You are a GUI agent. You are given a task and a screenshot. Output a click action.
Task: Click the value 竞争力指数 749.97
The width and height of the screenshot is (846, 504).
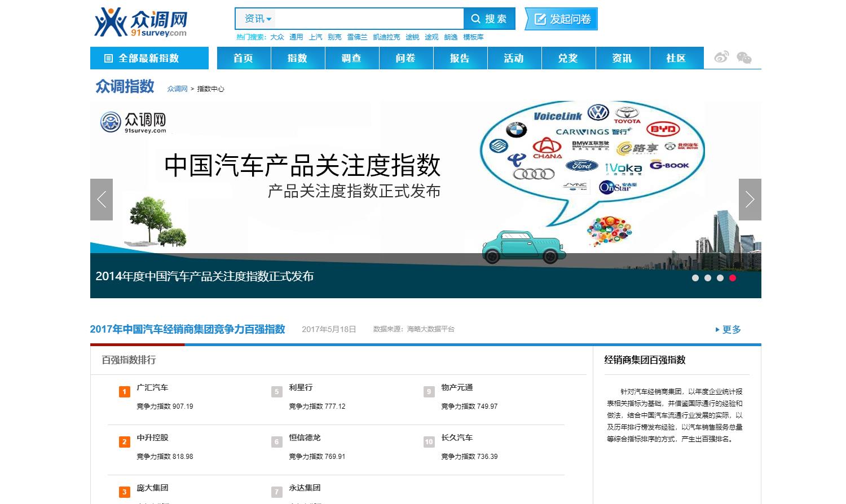(469, 406)
